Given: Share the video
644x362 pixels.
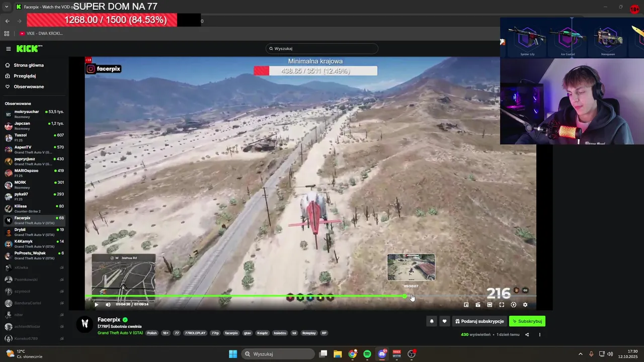Looking at the screenshot, I should pyautogui.click(x=527, y=334).
